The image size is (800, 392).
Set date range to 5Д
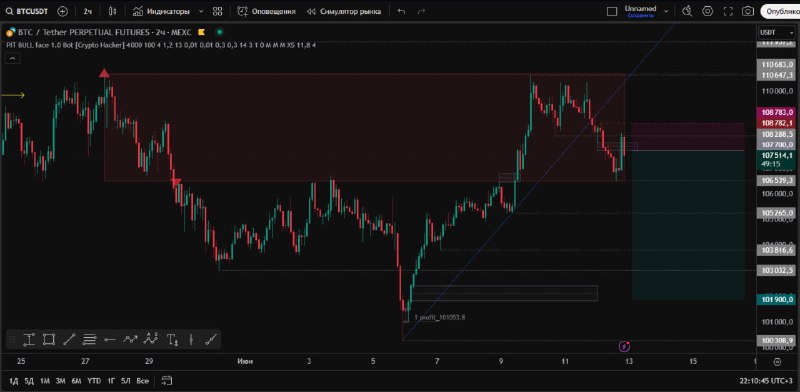tap(30, 381)
